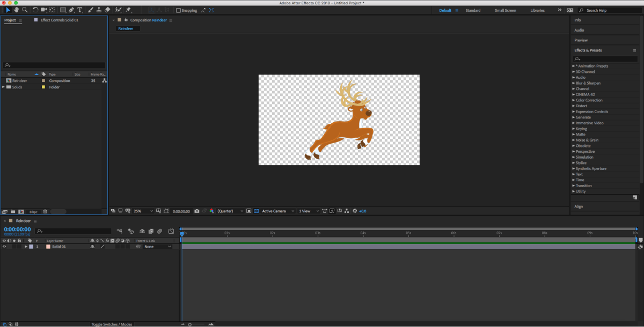644x327 pixels.
Task: Select the Standard workspace
Action: (x=473, y=10)
